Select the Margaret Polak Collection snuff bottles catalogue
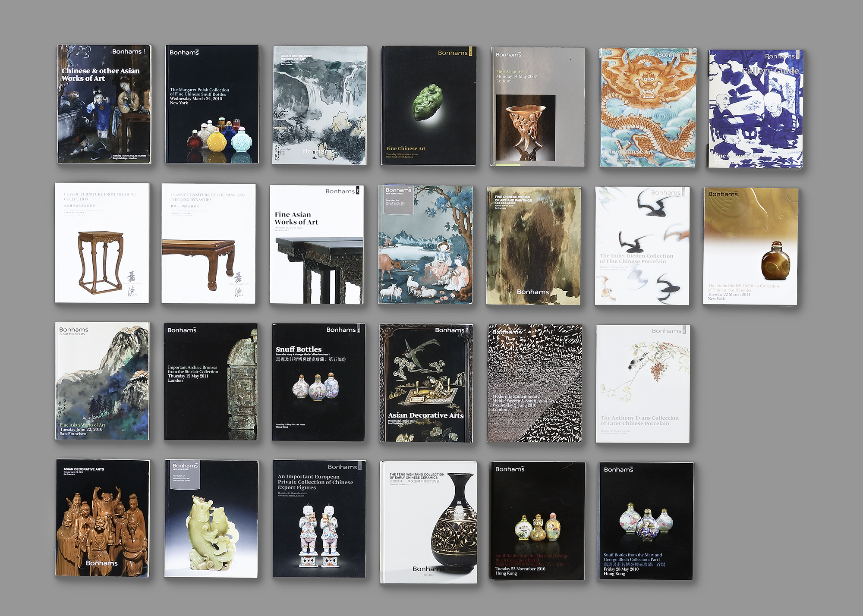Viewport: 863px width, 616px height. [212, 104]
